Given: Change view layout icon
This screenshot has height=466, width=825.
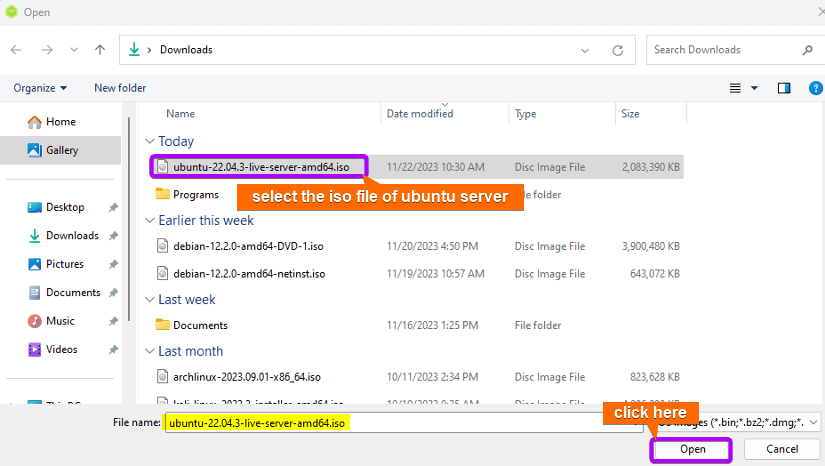Looking at the screenshot, I should pyautogui.click(x=735, y=88).
